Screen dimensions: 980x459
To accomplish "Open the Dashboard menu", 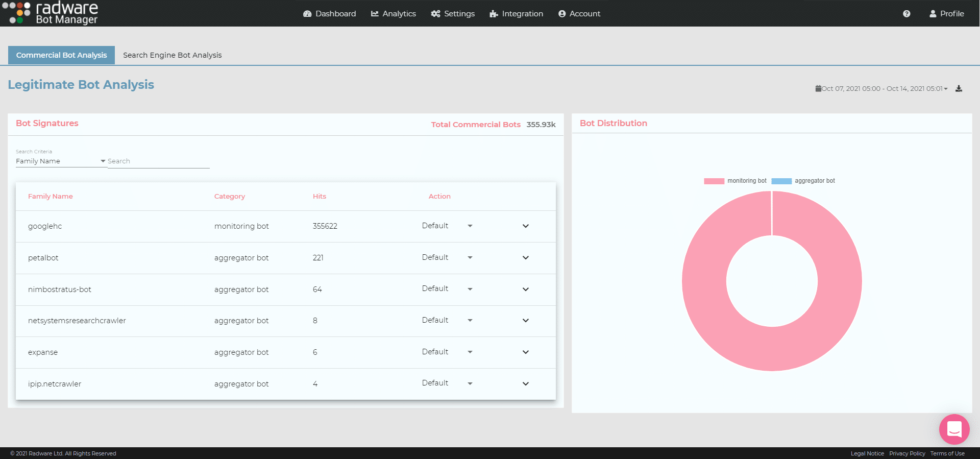I will (329, 14).
